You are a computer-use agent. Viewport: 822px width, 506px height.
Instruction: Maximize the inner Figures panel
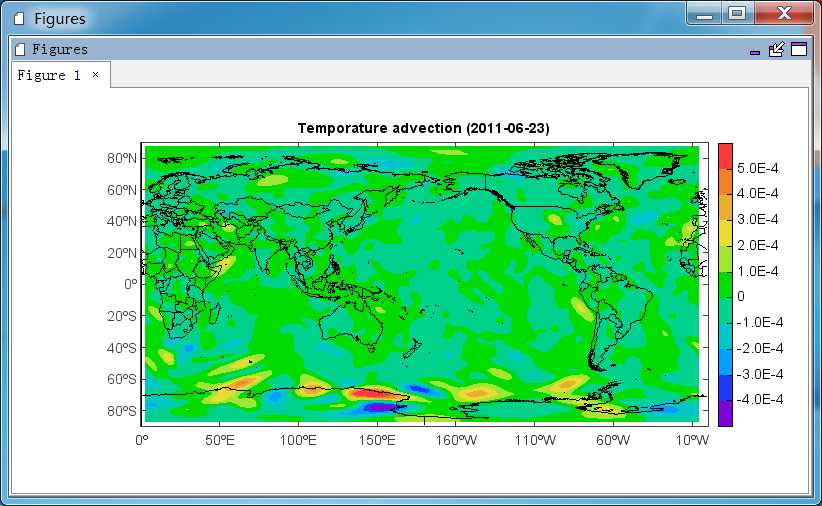[798, 49]
